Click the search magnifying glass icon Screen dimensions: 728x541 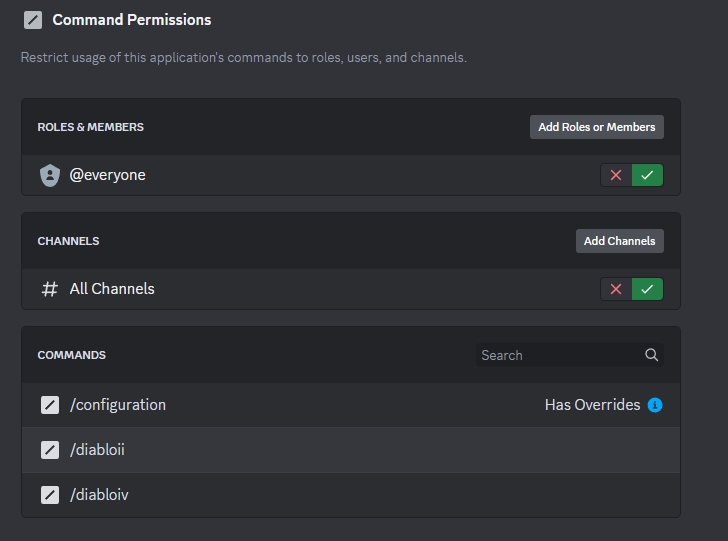[652, 355]
